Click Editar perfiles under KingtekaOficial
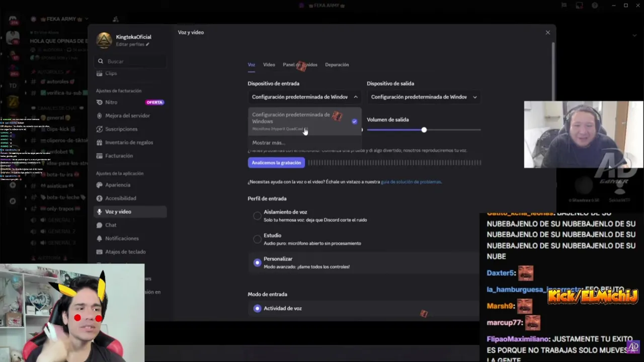The image size is (644, 362). point(130,44)
